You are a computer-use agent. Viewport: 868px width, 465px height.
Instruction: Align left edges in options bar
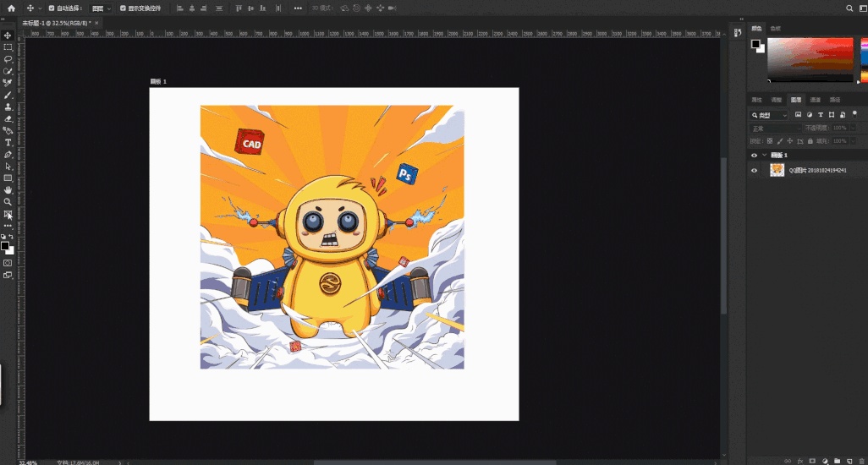[x=180, y=8]
